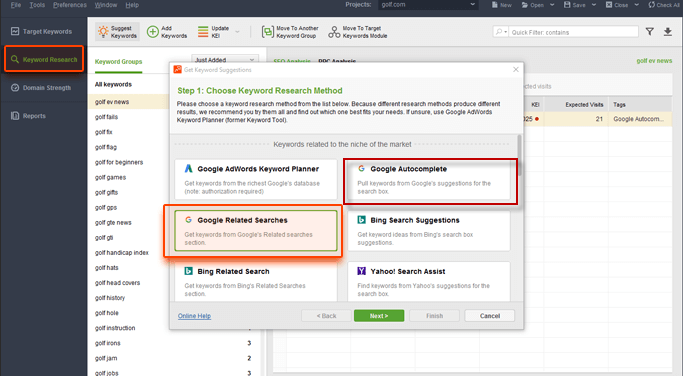Select Google Autocomplete research method

coord(429,179)
